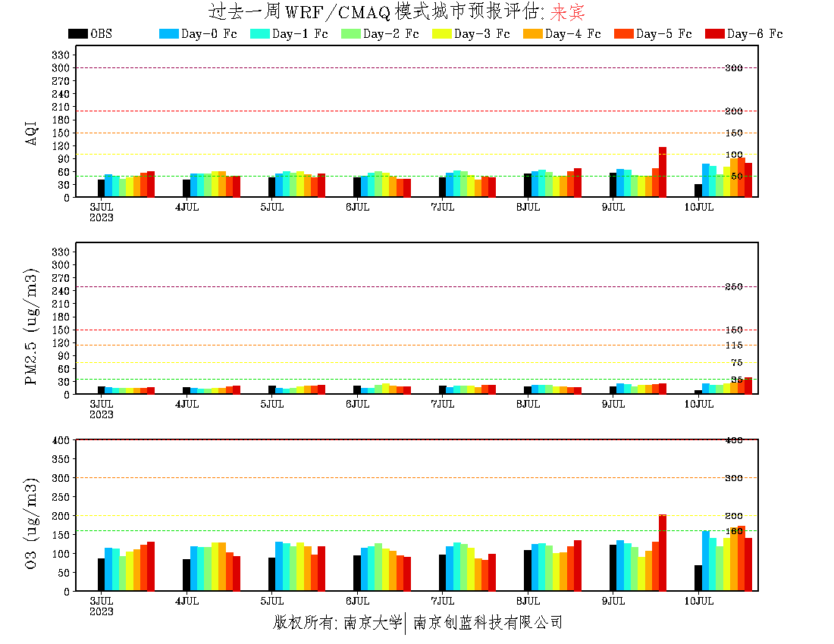The width and height of the screenshot is (834, 644).
Task: Click the "Day-2 Fc" legend label
Action: [x=390, y=33]
